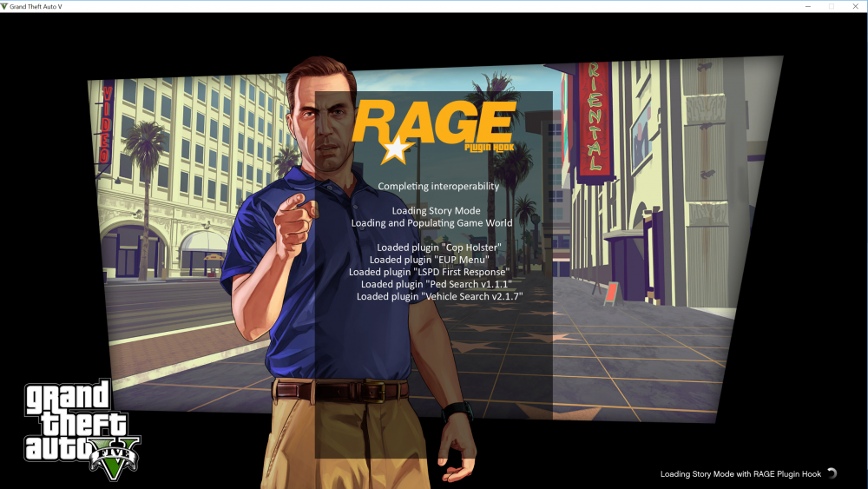Click 'Completing interoperability' status text
Screen dimensions: 868x489
[x=438, y=186]
